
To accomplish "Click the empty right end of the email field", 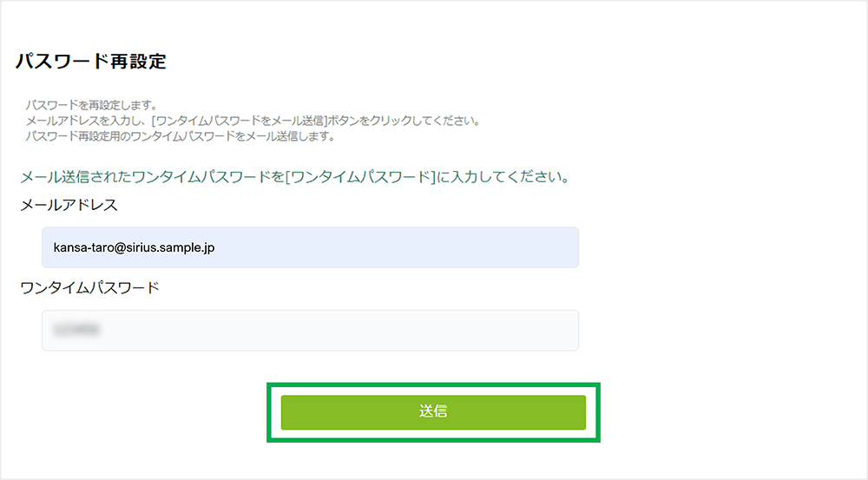I will (538, 247).
